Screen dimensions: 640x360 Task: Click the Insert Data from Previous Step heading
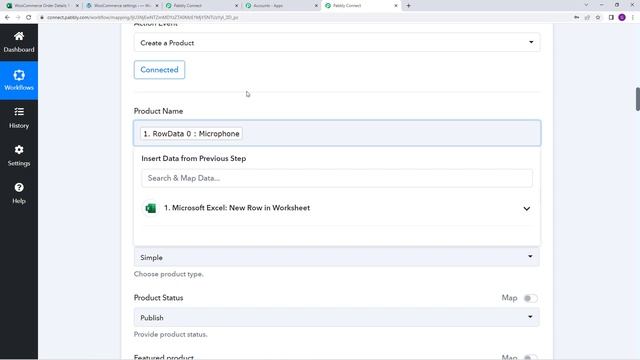[193, 158]
